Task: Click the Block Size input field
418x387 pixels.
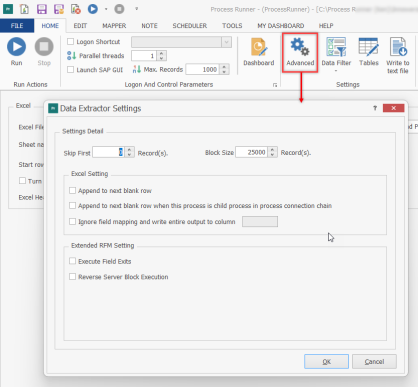Action: [x=251, y=152]
